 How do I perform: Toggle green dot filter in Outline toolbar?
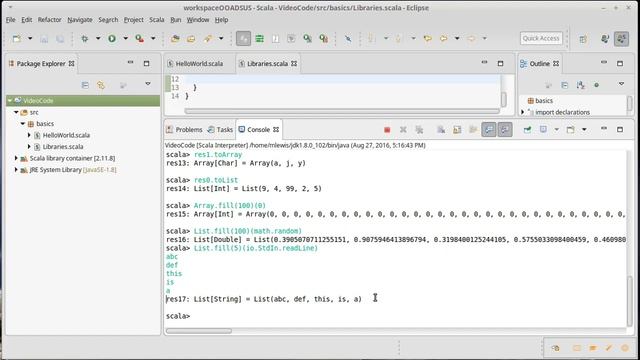[596, 85]
